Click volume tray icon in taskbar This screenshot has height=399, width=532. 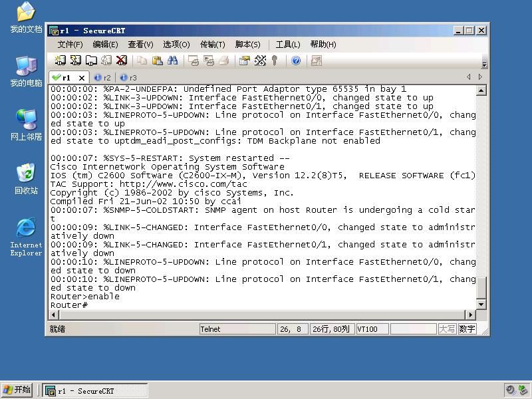(x=510, y=390)
